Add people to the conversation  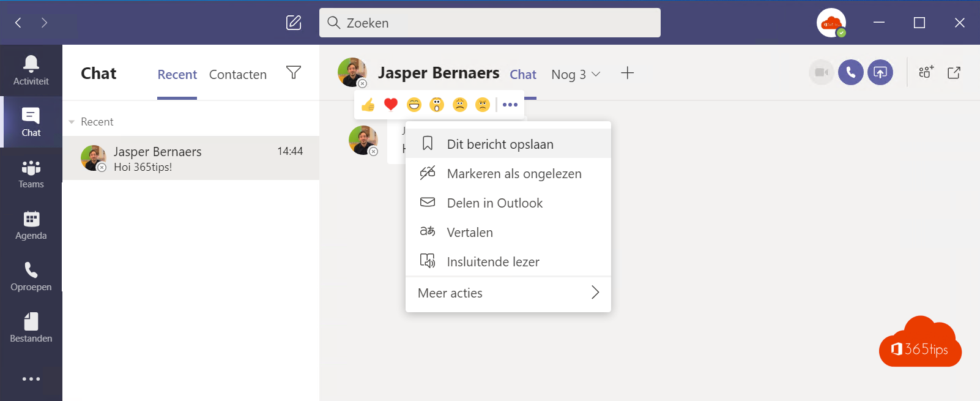(x=926, y=72)
